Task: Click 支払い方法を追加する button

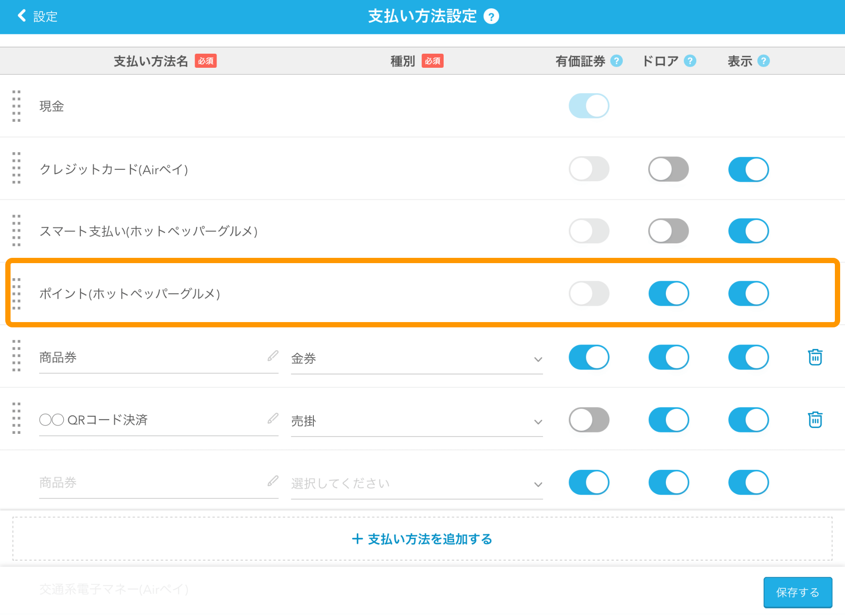Action: click(422, 539)
